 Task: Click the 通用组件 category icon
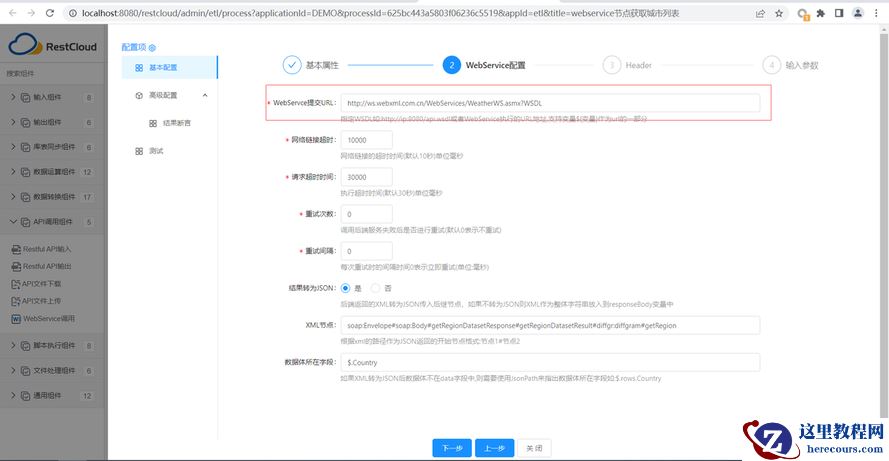tap(26, 396)
